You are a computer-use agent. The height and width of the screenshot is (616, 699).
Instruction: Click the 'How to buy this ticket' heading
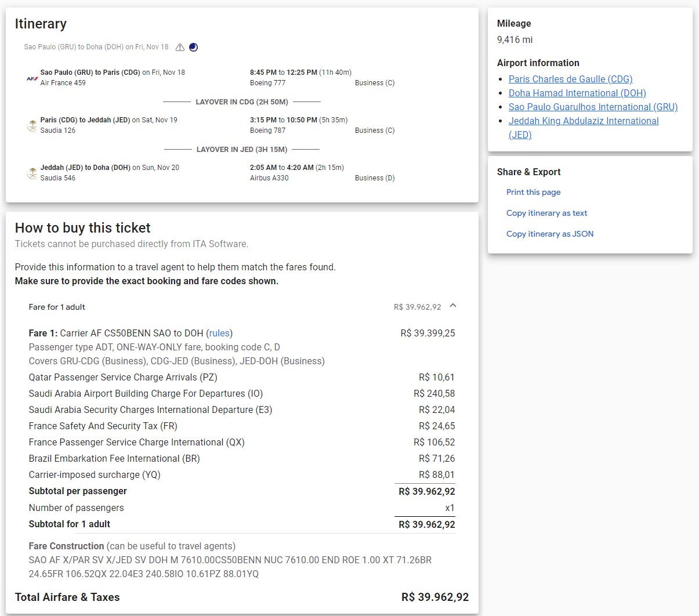83,227
